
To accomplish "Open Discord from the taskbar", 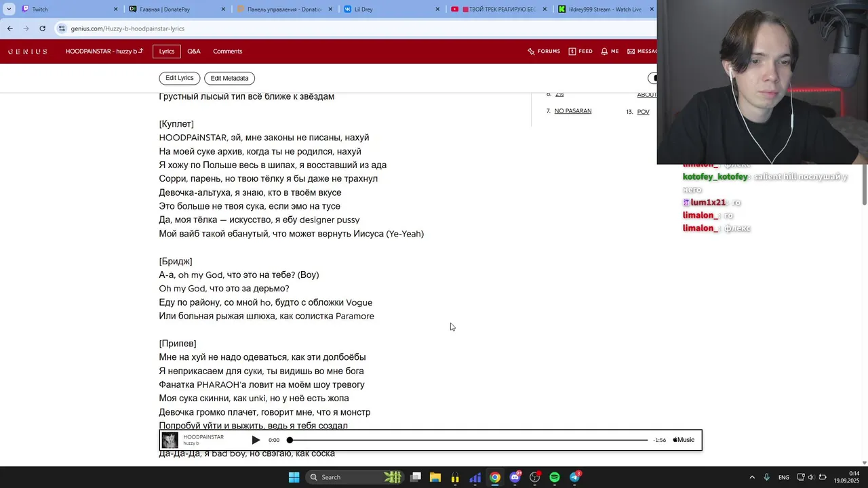I will [x=515, y=477].
